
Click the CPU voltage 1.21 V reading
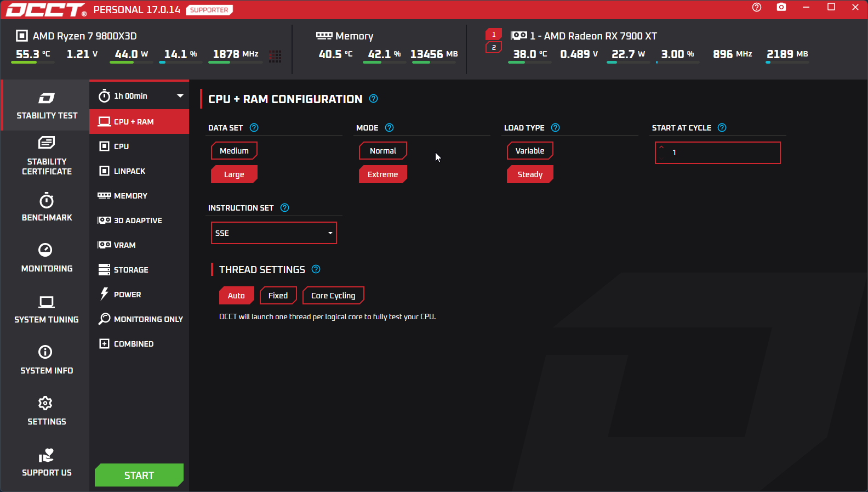(82, 54)
